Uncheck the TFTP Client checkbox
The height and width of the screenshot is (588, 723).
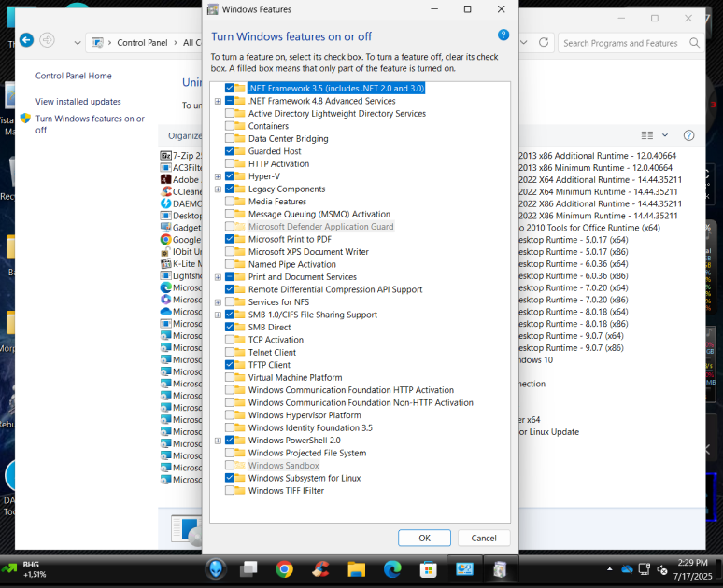click(x=230, y=365)
